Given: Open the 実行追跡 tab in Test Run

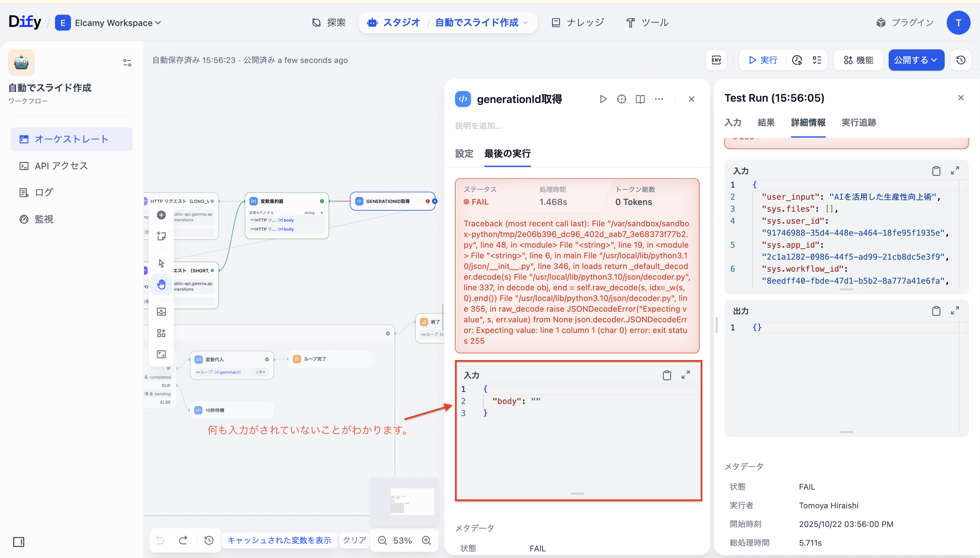Looking at the screenshot, I should (859, 123).
